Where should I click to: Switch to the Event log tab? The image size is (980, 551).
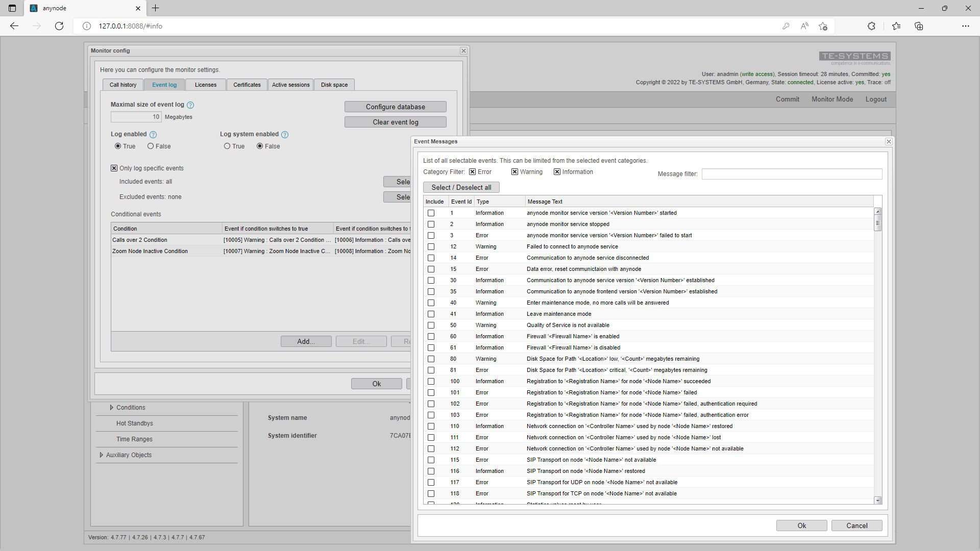click(x=164, y=85)
